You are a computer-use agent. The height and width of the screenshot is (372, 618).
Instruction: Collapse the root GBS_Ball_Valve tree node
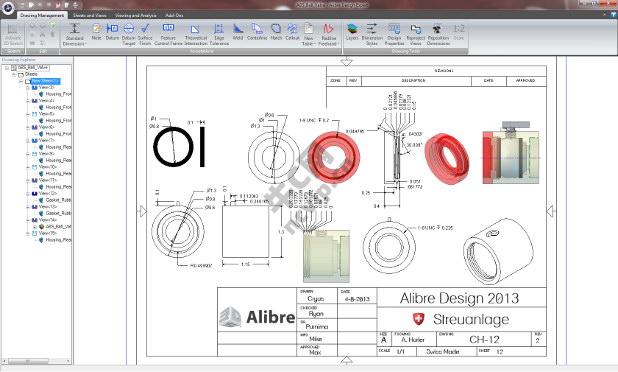[7, 68]
